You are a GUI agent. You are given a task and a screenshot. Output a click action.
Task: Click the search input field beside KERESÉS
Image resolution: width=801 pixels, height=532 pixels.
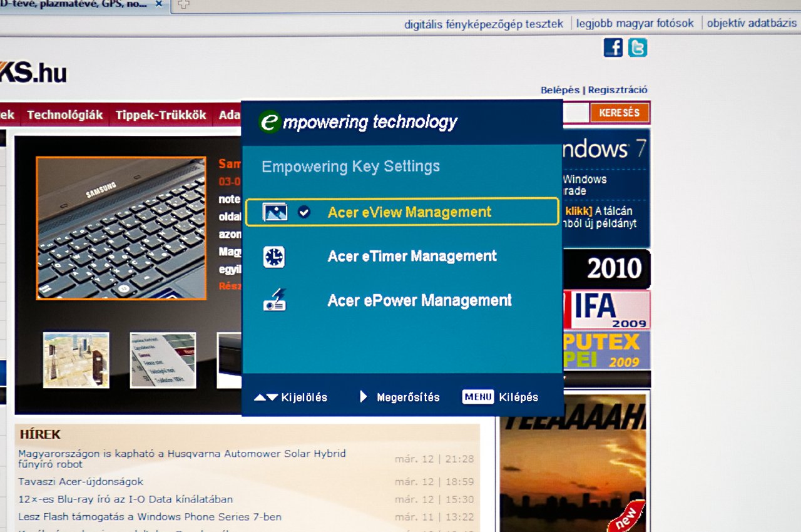(x=575, y=113)
